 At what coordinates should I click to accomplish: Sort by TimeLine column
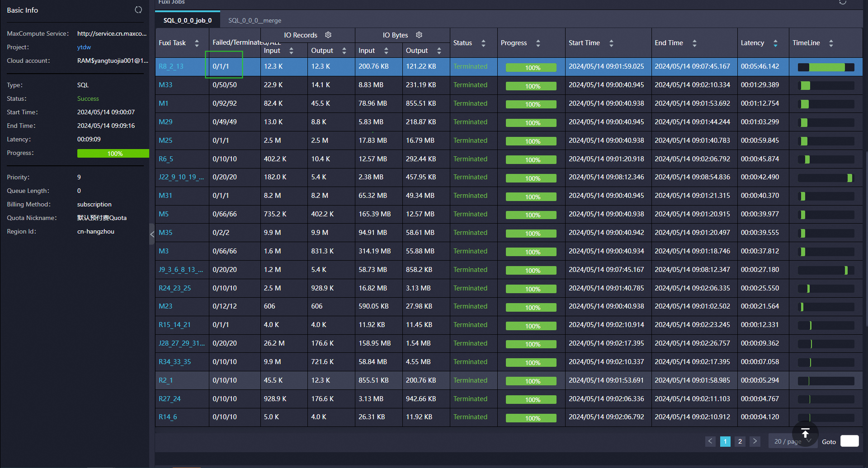pos(831,43)
